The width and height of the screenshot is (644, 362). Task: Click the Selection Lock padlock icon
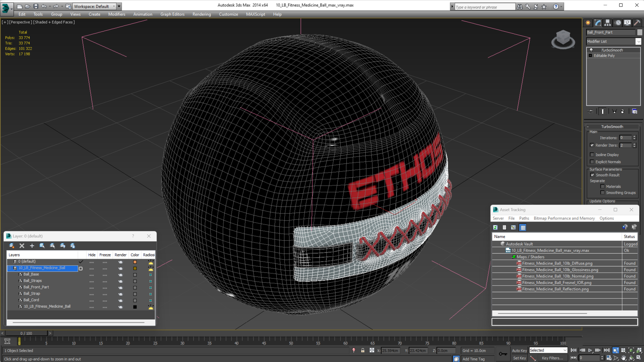pyautogui.click(x=363, y=350)
